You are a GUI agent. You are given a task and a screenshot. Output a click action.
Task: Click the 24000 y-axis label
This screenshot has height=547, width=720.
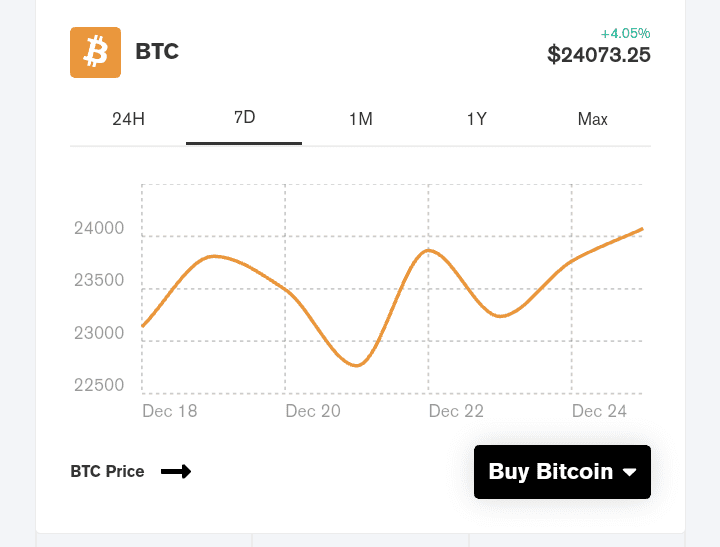(x=99, y=228)
